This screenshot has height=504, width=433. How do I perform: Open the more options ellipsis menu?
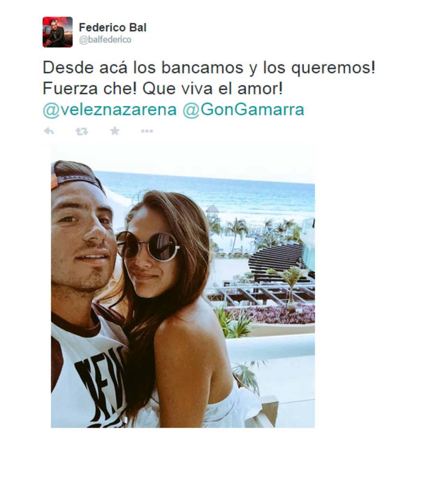(147, 131)
